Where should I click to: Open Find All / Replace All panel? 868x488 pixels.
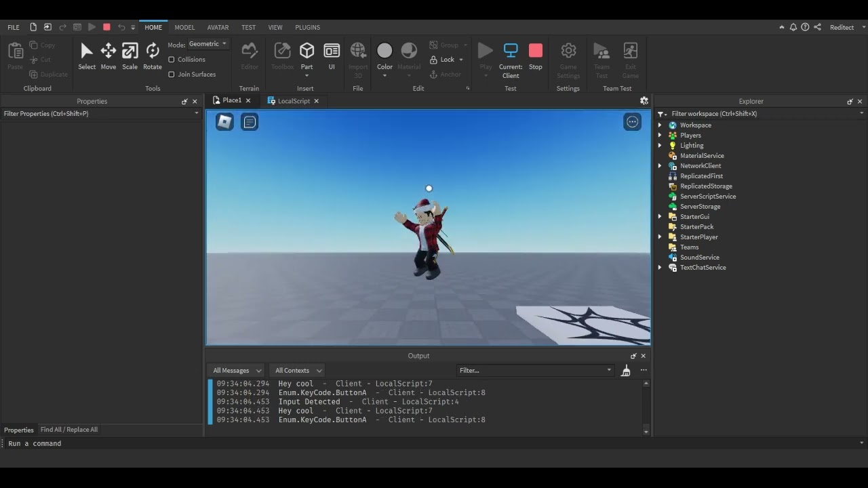(69, 430)
